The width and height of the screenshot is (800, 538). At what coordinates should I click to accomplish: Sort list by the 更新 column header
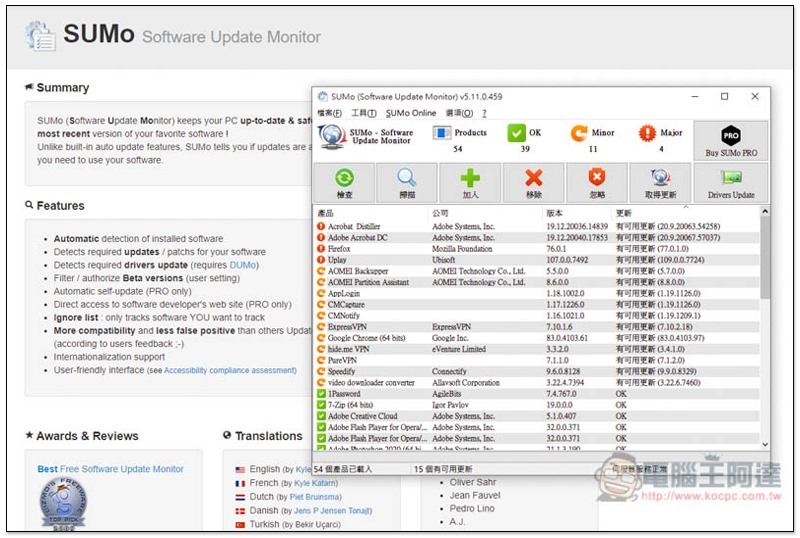click(x=624, y=213)
